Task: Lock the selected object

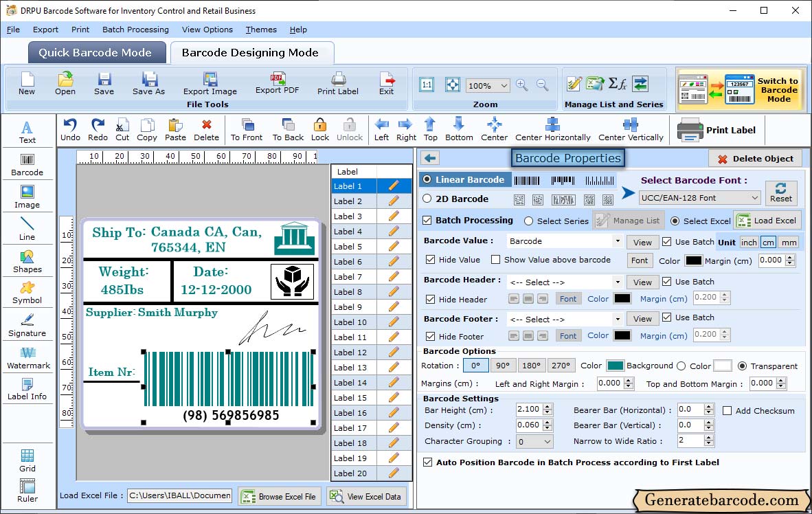Action: [320, 130]
